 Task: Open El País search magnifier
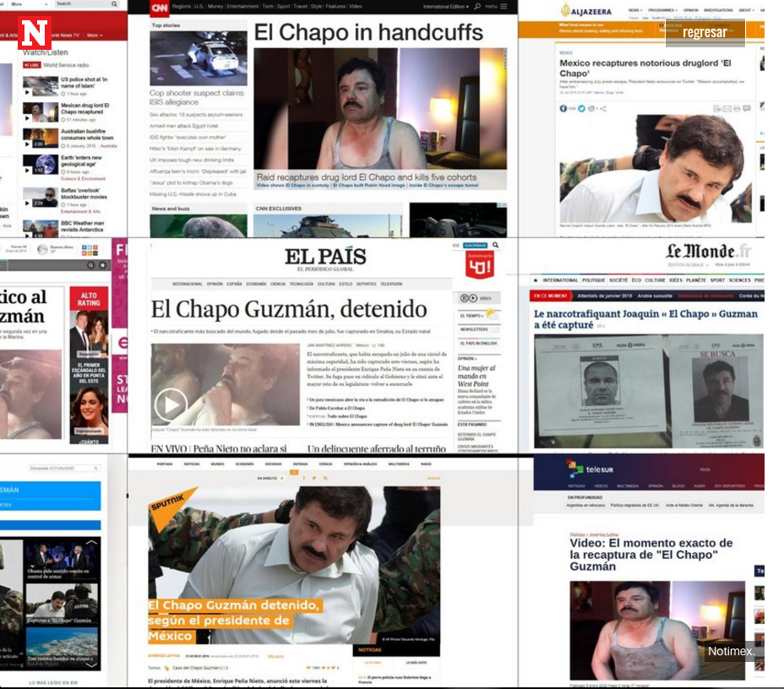coord(496,246)
